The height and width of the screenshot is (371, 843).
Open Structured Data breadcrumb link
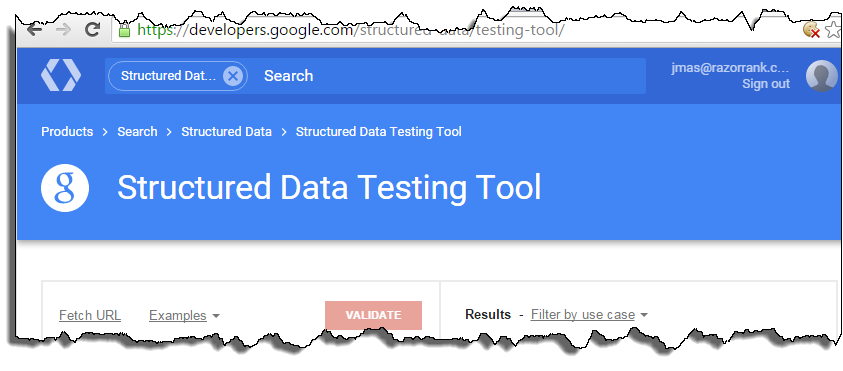click(x=226, y=132)
